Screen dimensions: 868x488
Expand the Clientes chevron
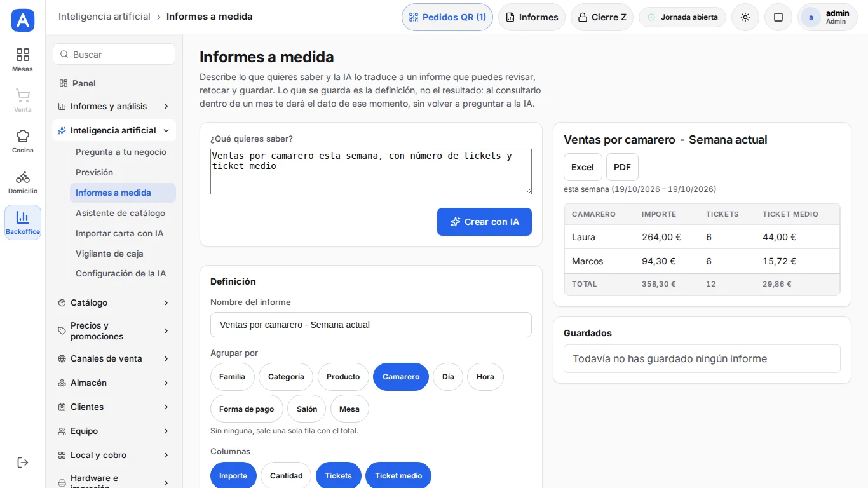166,407
